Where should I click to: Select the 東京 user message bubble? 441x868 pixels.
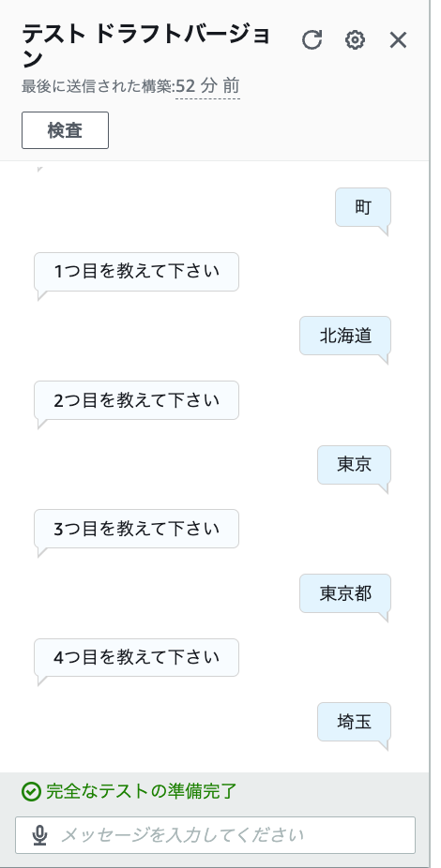[x=354, y=464]
